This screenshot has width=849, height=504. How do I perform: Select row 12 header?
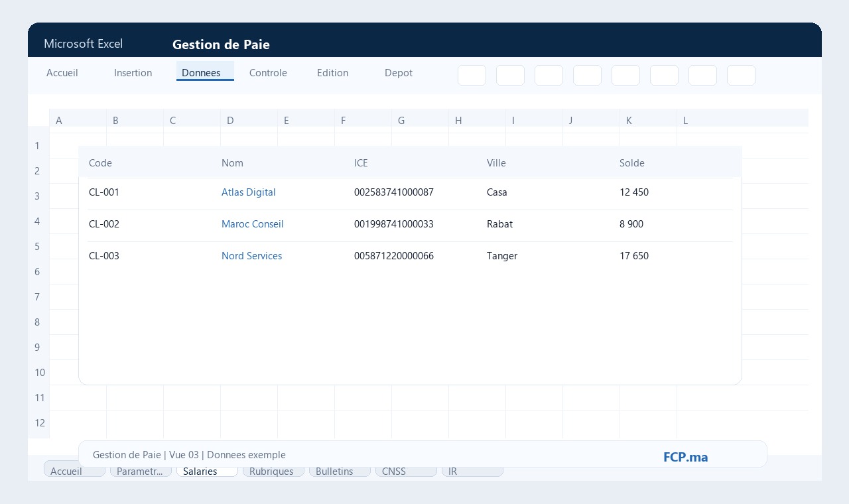[39, 423]
